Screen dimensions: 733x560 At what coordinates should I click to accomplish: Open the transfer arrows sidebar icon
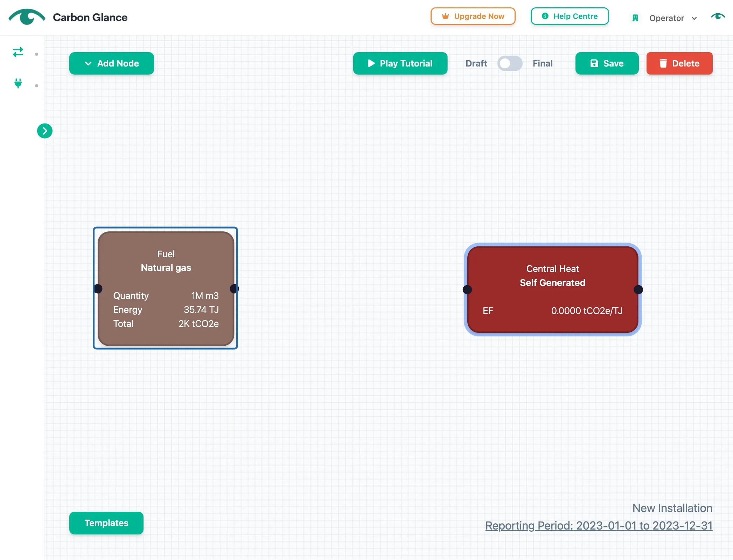click(18, 52)
